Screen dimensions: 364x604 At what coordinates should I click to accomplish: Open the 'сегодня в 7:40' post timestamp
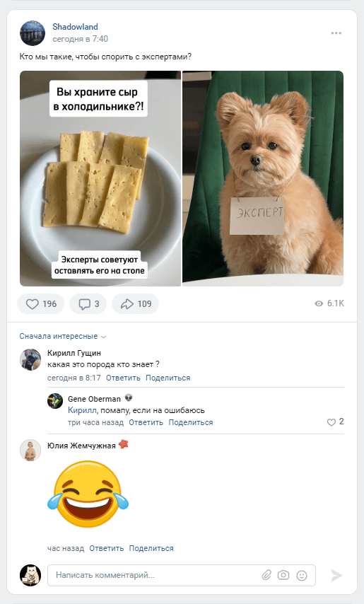pyautogui.click(x=80, y=39)
